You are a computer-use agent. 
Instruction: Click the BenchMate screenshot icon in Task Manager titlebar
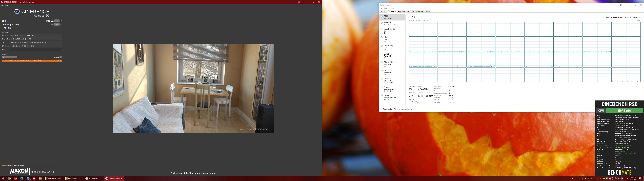[621, 5]
